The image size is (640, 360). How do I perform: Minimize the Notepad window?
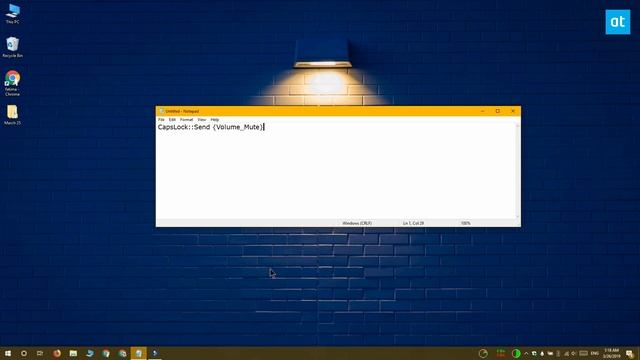tap(482, 111)
